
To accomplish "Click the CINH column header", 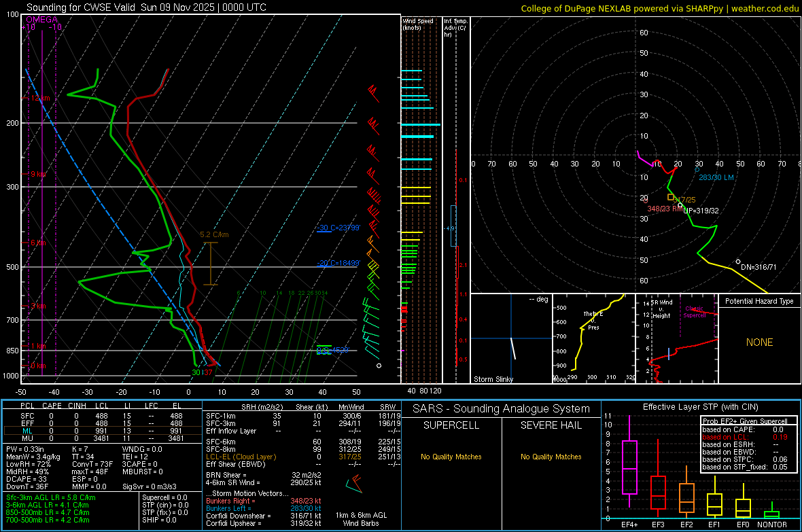I will [x=77, y=406].
